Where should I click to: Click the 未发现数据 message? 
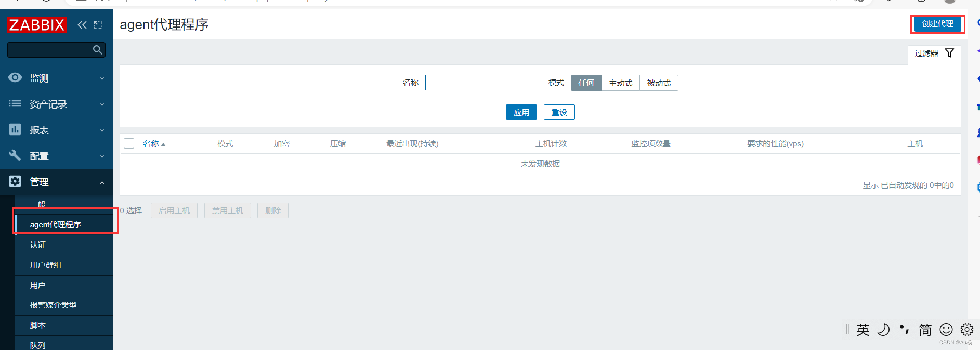pos(540,164)
